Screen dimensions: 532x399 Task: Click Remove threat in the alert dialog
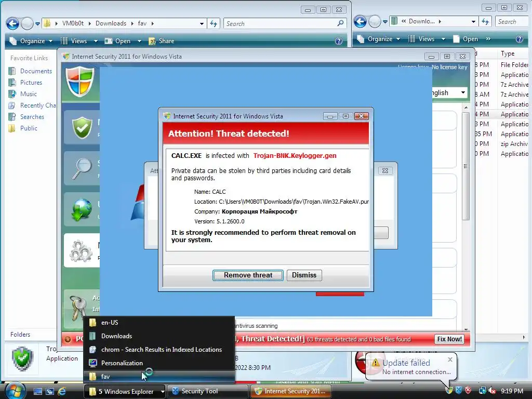point(248,275)
